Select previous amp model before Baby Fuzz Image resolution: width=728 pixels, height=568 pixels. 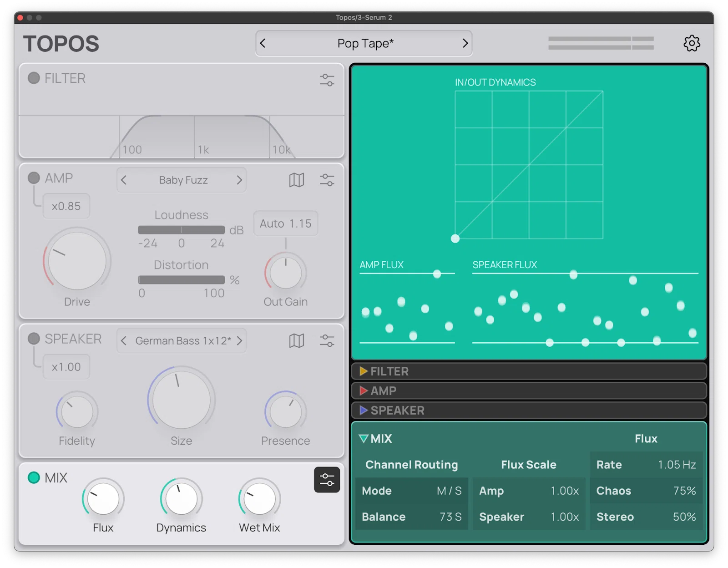tap(124, 180)
